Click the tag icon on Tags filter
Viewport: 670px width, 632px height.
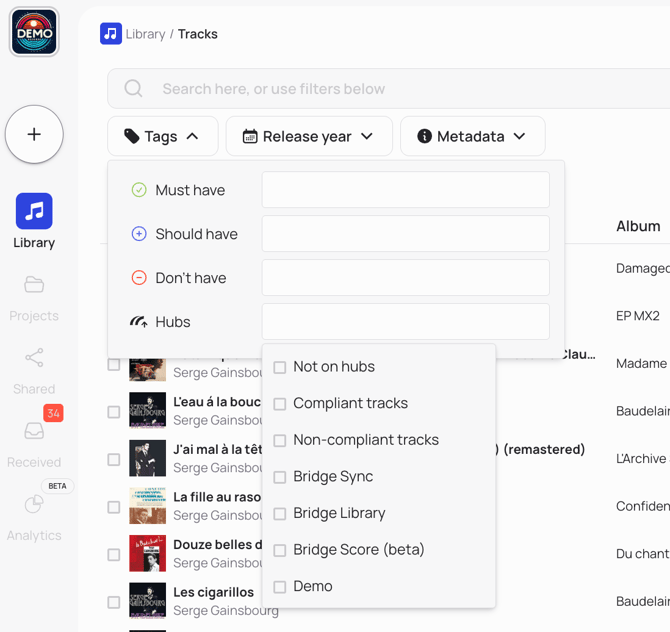tap(132, 136)
